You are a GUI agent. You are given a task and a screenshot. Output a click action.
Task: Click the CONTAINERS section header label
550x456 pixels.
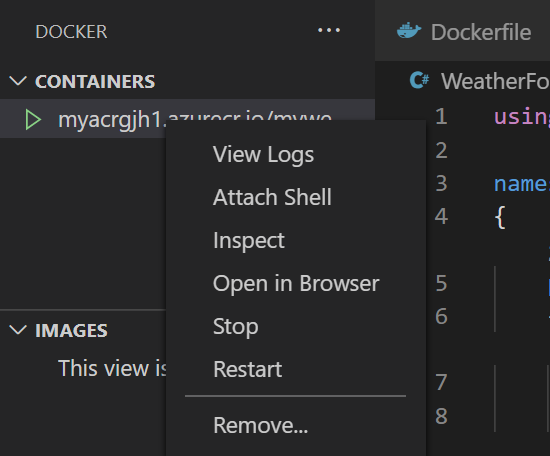pyautogui.click(x=95, y=81)
